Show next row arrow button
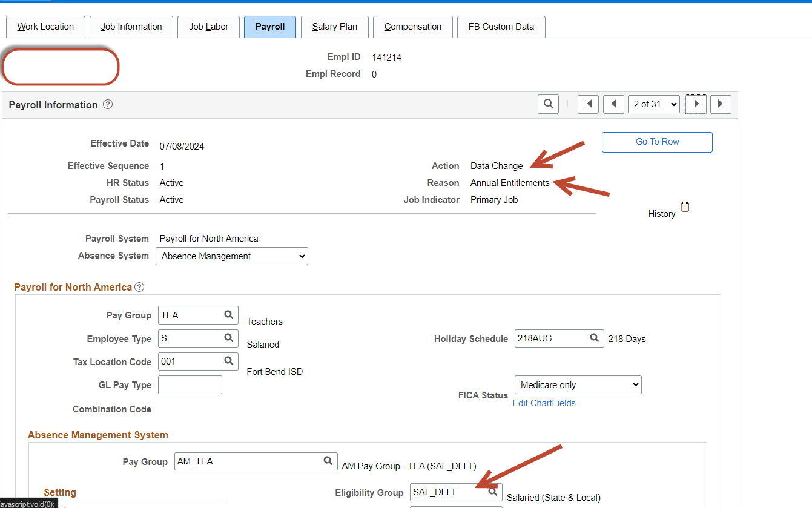This screenshot has height=508, width=812. [x=696, y=104]
